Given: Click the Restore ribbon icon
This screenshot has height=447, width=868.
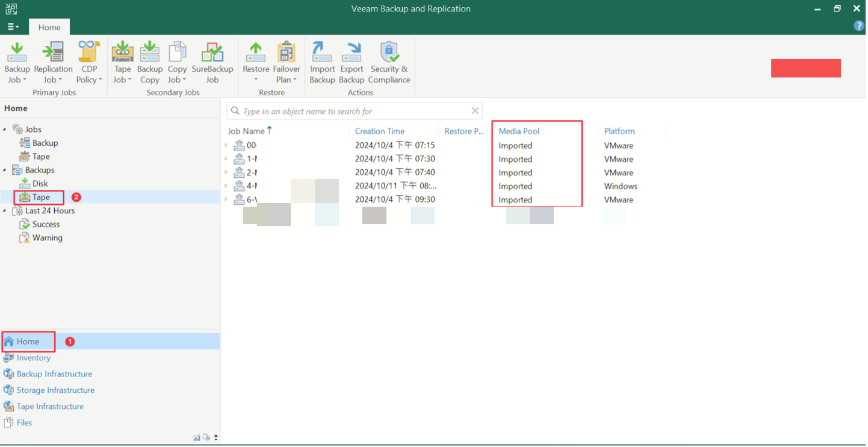Looking at the screenshot, I should (x=256, y=52).
